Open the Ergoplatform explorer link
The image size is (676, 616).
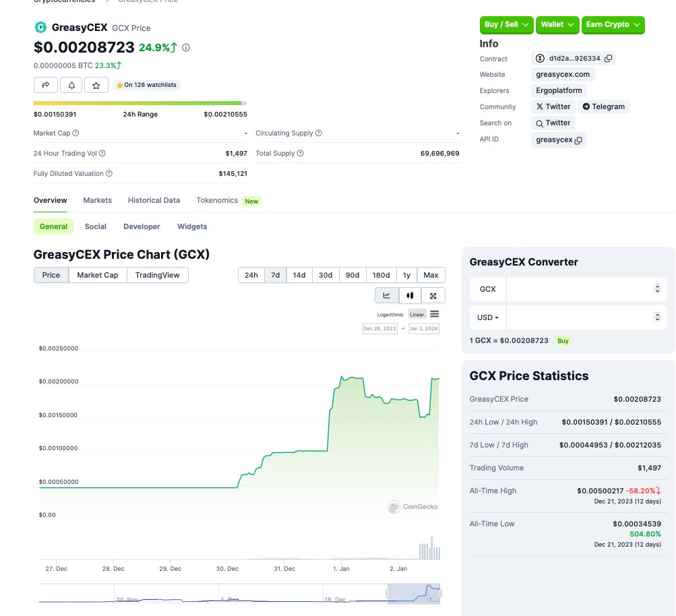[x=559, y=90]
